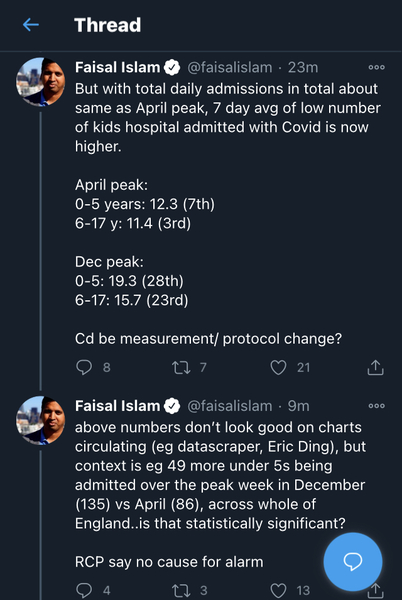Share the first tweet via share icon

[375, 367]
